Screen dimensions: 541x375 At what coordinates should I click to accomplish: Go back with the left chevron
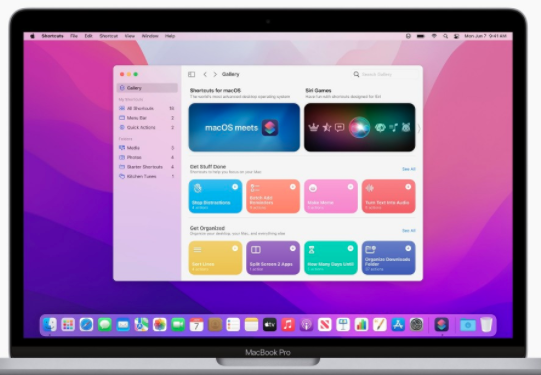coord(205,74)
